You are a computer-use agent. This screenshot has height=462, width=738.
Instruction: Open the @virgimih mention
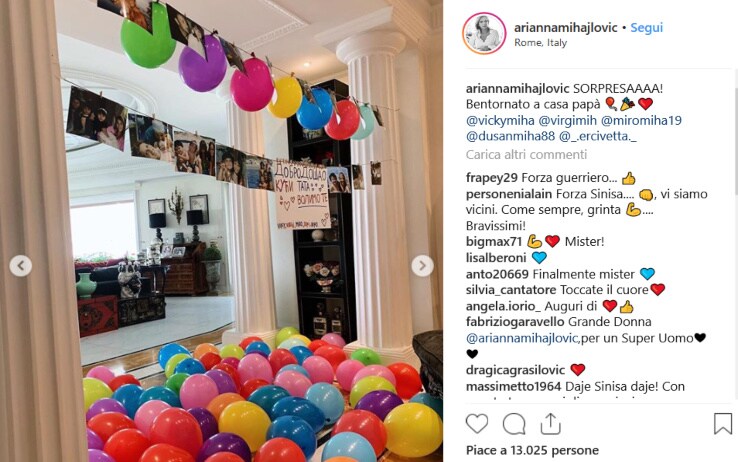coord(567,120)
